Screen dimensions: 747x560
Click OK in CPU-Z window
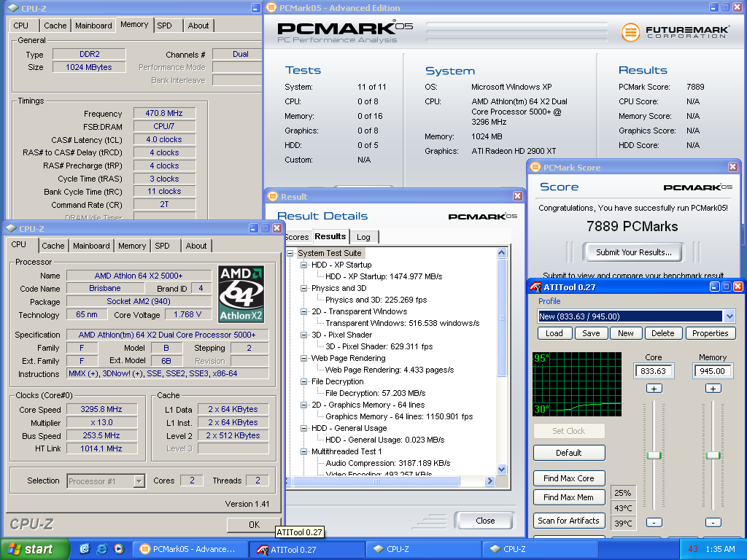254,525
